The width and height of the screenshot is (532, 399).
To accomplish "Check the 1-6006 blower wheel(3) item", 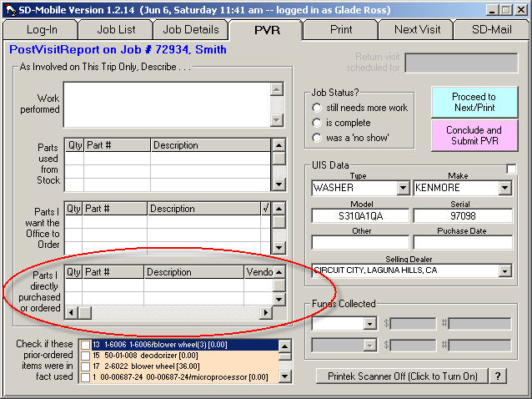I will pyautogui.click(x=85, y=345).
